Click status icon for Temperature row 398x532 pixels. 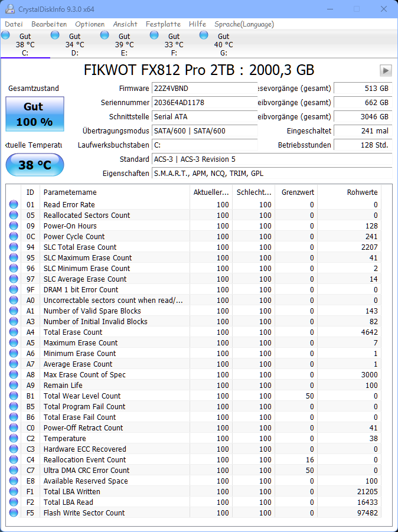pyautogui.click(x=14, y=438)
